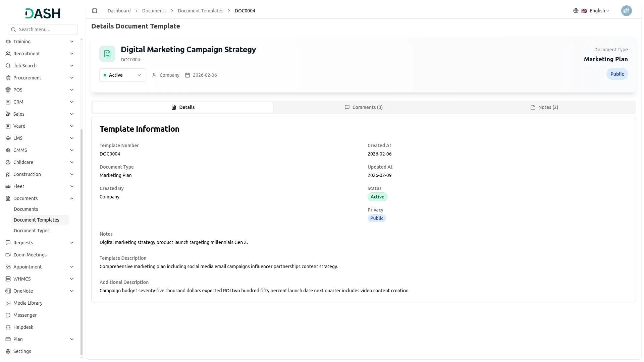Click the POS icon in sidebar
Viewport: 644px width, 362px height.
coord(7,90)
